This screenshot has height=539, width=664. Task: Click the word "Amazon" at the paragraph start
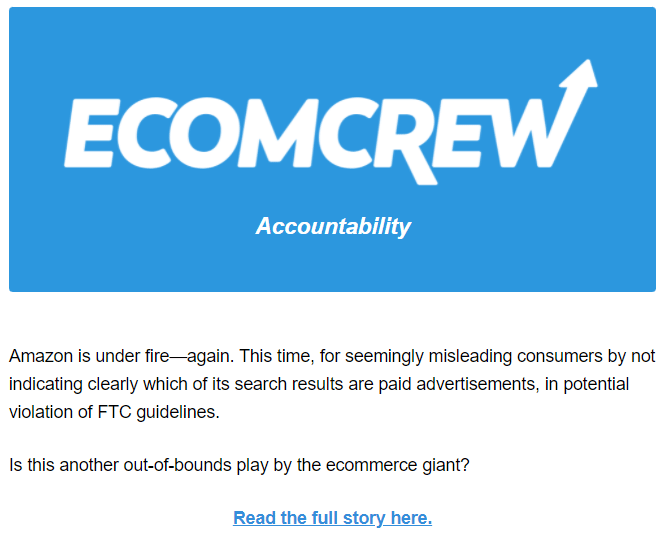click(x=41, y=356)
